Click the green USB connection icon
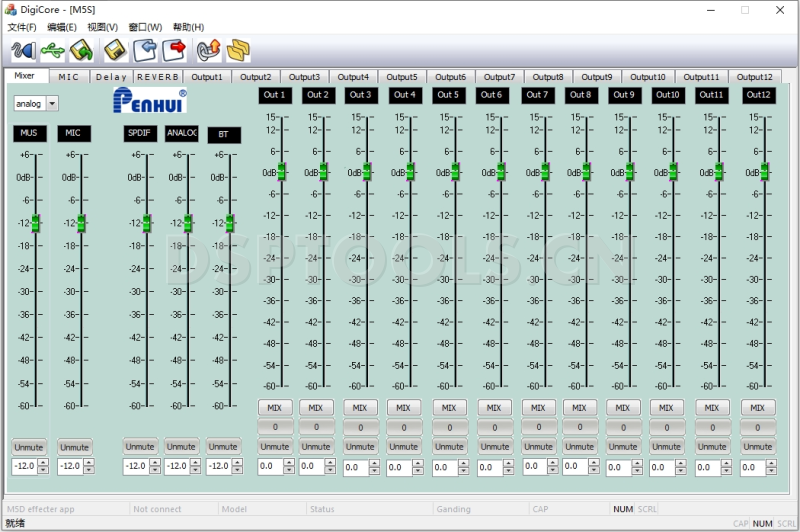 (x=53, y=49)
